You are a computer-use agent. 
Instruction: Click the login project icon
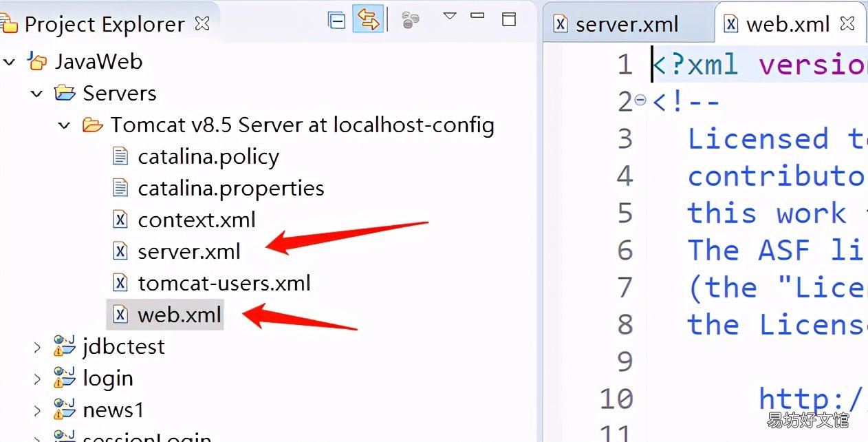tap(65, 377)
